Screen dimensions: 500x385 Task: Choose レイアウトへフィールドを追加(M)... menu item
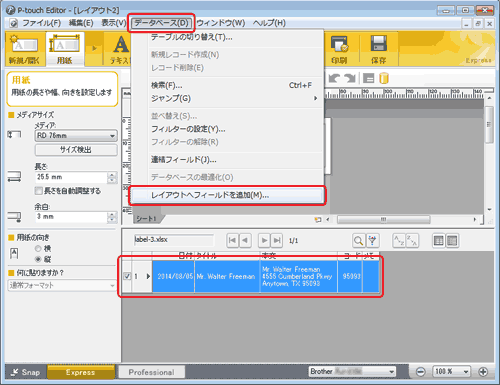point(227,195)
